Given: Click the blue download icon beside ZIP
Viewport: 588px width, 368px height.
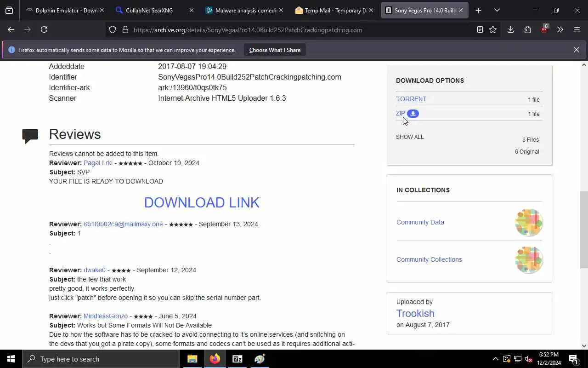Looking at the screenshot, I should pos(413,113).
